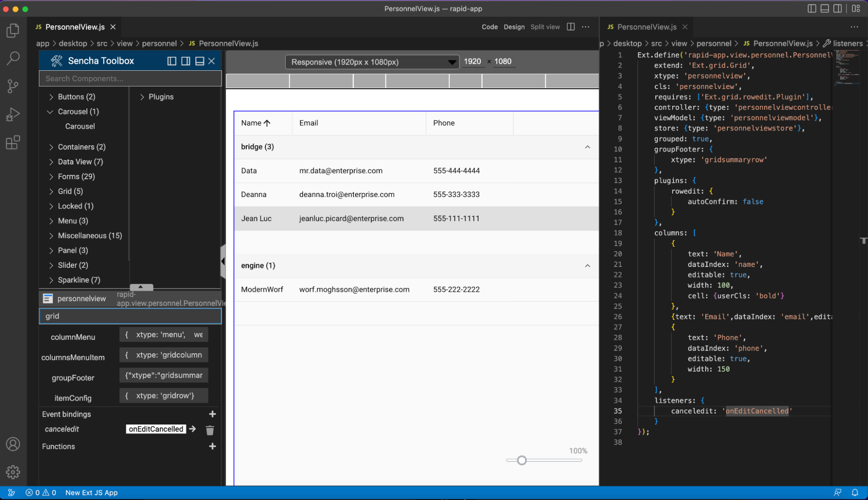The image size is (868, 500).
Task: Click the feedback icon in status bar
Action: [838, 493]
